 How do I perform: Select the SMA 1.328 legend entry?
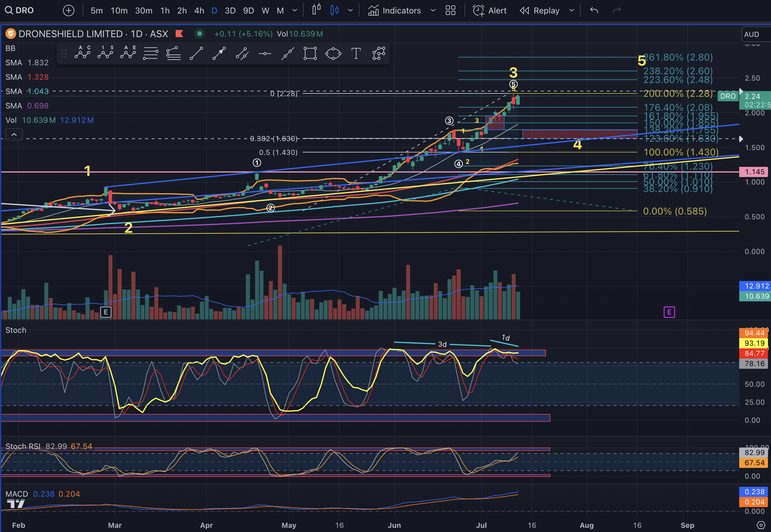click(27, 77)
